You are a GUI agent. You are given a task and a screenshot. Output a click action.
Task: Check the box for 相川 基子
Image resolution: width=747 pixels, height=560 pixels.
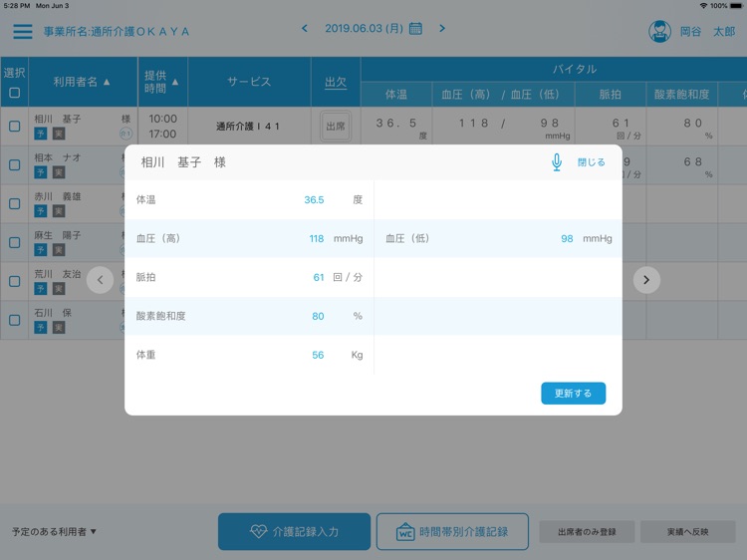[x=14, y=127]
